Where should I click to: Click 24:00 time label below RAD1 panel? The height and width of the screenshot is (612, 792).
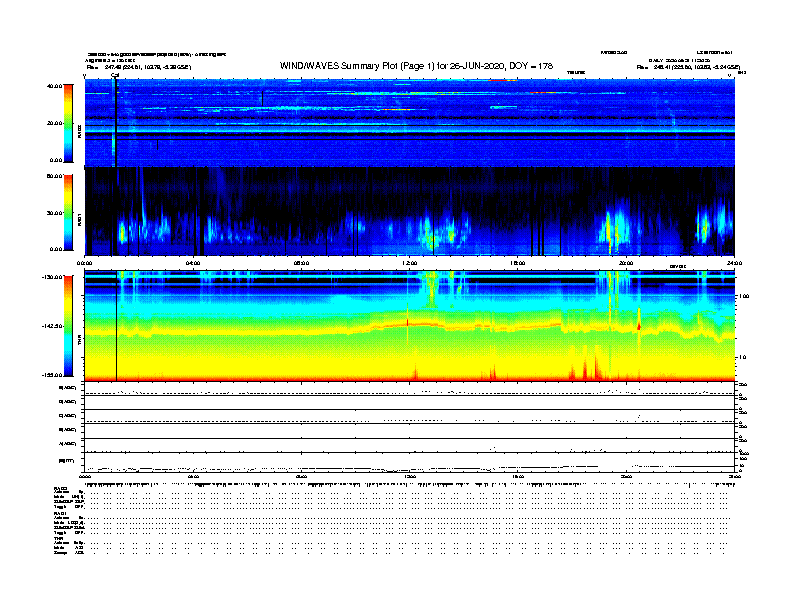click(734, 263)
